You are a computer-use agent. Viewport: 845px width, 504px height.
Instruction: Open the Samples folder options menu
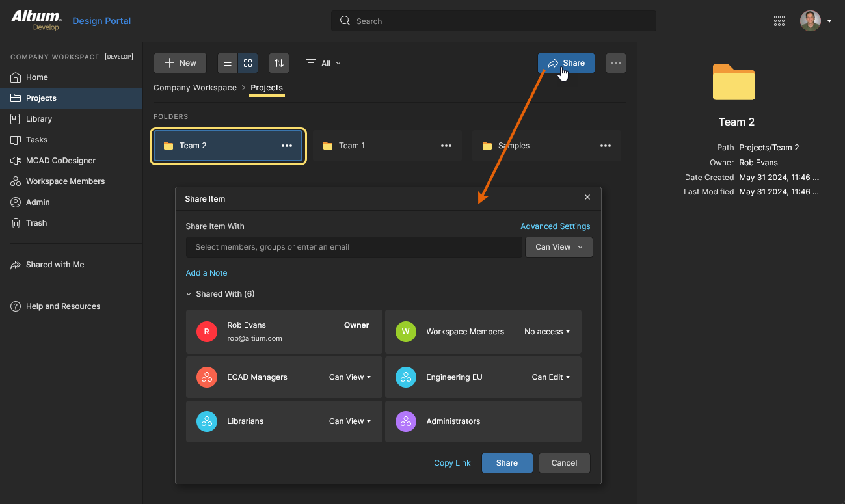(606, 146)
